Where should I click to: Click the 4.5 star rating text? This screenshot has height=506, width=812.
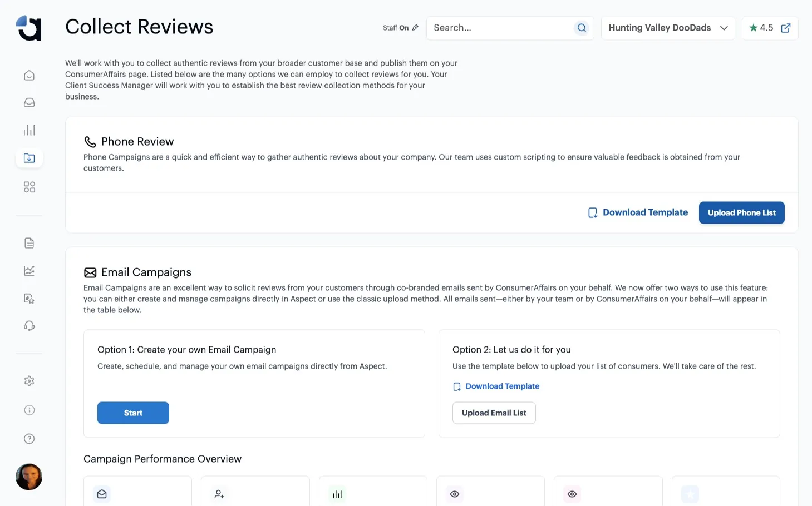tap(766, 28)
